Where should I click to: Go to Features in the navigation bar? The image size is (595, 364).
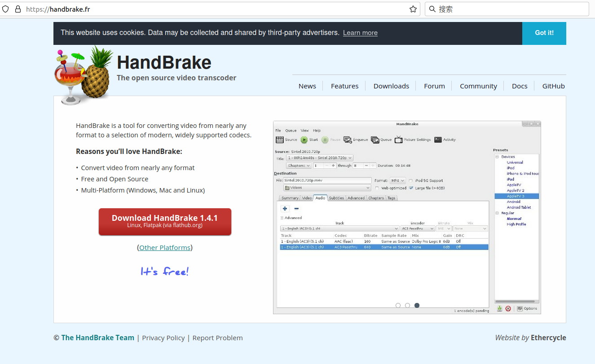click(345, 86)
